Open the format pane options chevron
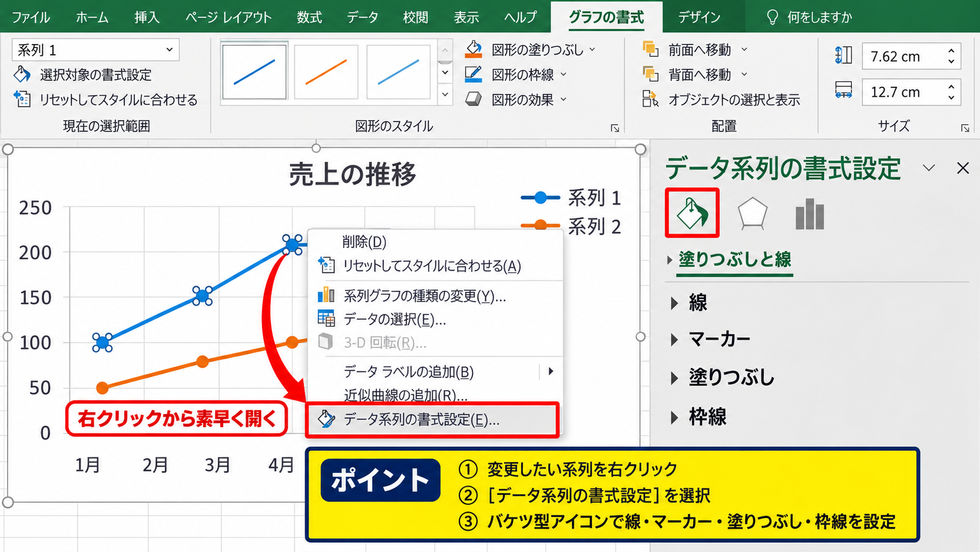The height and width of the screenshot is (552, 980). click(928, 168)
